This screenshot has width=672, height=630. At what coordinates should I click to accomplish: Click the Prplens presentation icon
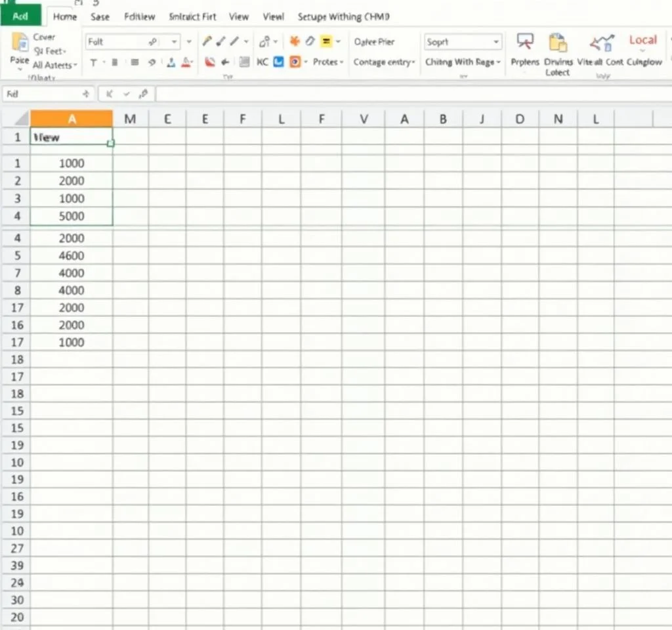[525, 43]
